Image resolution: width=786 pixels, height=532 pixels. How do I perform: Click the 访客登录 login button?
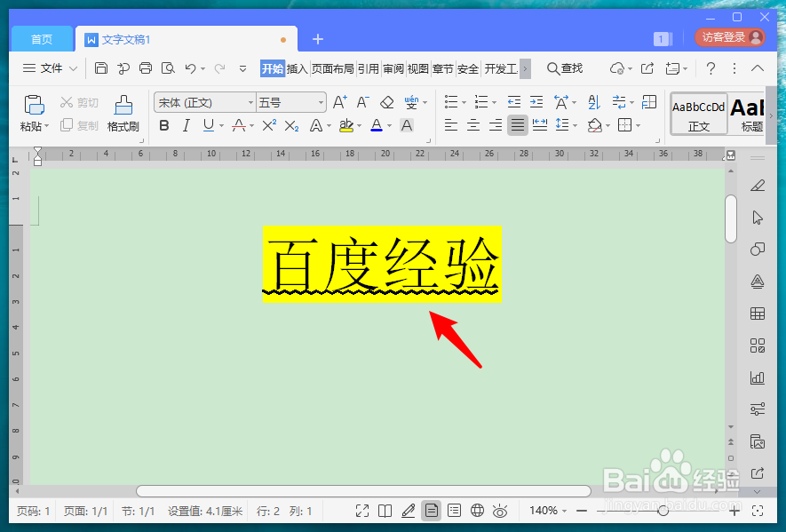[x=730, y=37]
